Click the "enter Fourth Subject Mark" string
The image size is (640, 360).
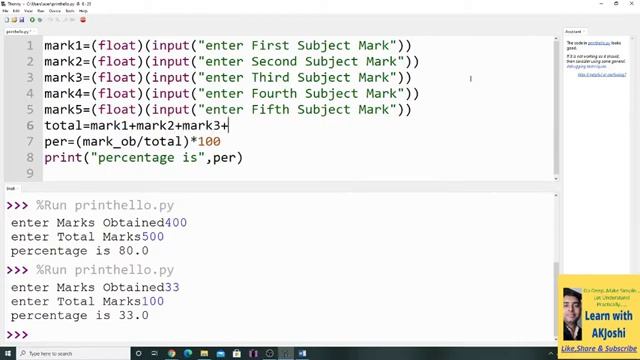coord(300,93)
